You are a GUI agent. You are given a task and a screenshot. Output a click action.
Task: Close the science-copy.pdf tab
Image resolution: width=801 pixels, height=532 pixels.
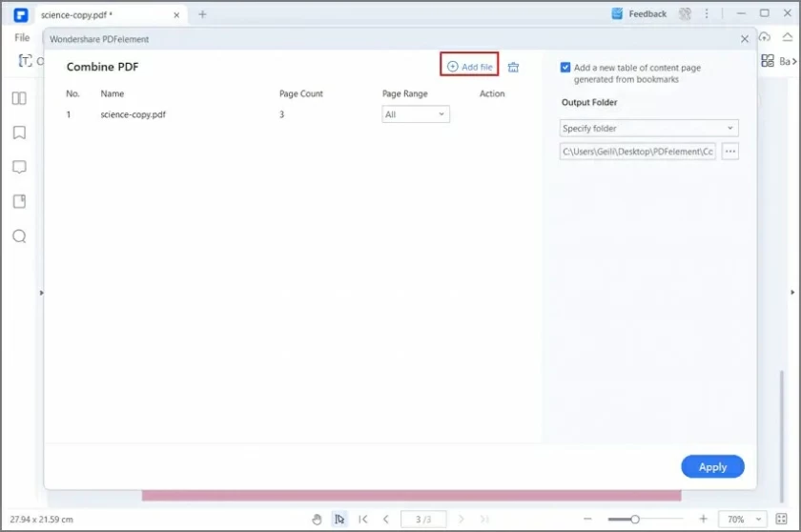point(176,15)
